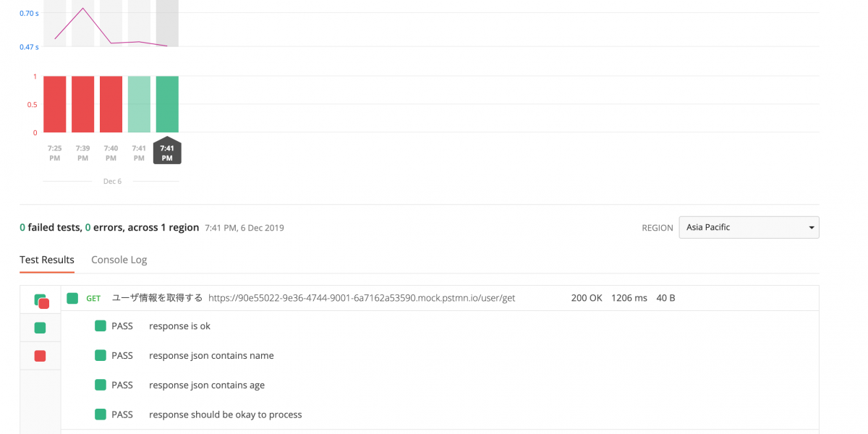Click PASS icon for "response is ok"

tap(101, 326)
